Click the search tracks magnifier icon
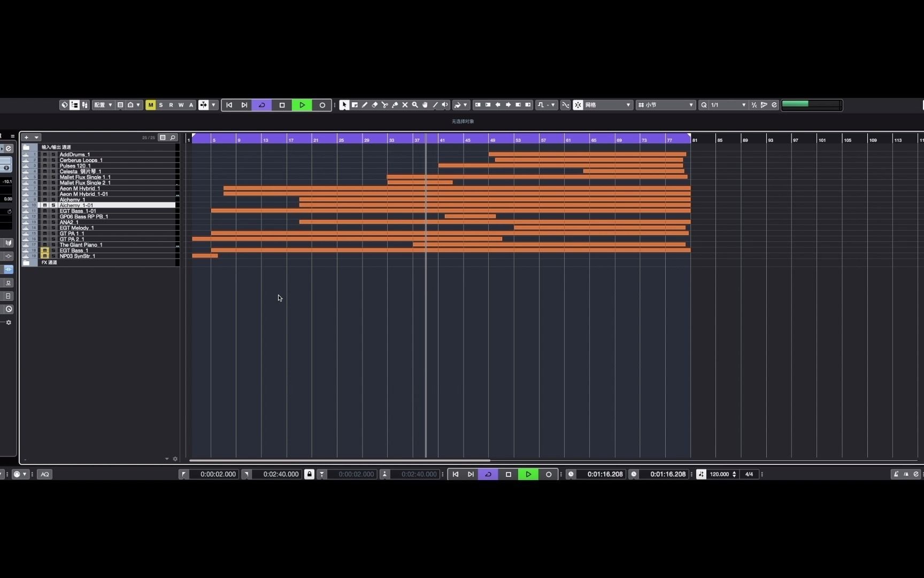This screenshot has height=578, width=924. (x=173, y=138)
